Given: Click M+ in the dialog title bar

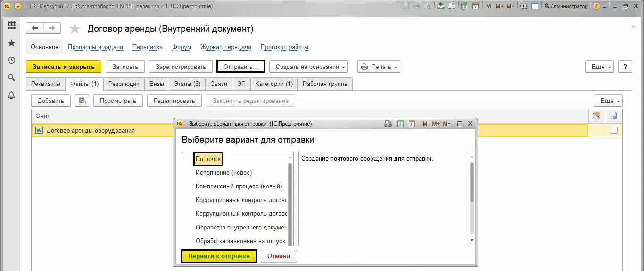Looking at the screenshot, I should coord(435,124).
